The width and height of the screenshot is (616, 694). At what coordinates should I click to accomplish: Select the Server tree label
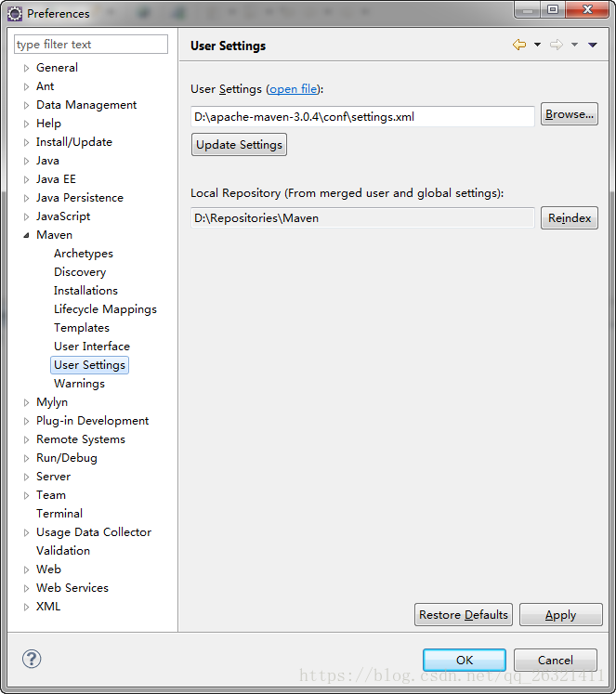coord(53,477)
